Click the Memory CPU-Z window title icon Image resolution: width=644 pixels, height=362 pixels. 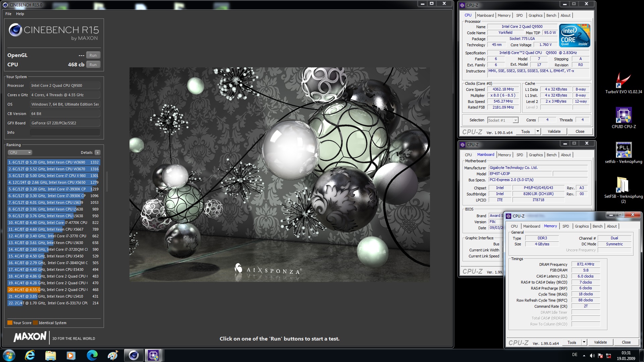click(508, 216)
